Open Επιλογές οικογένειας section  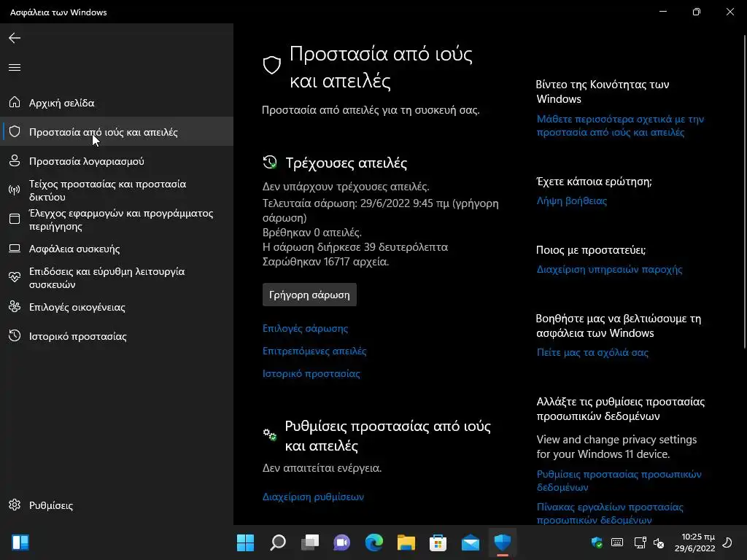[117, 307]
